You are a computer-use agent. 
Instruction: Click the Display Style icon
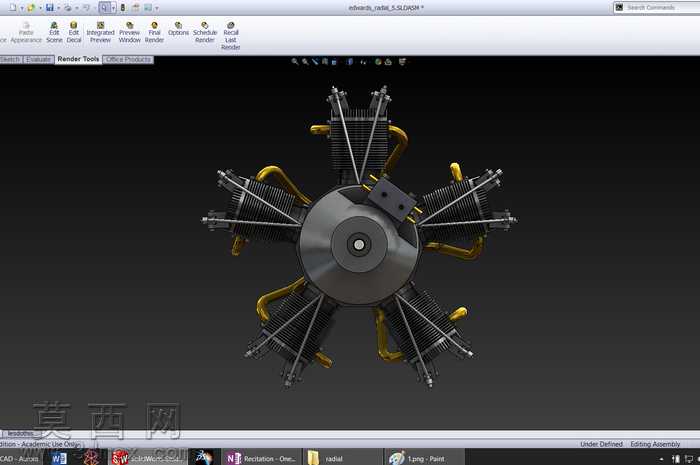(x=350, y=62)
